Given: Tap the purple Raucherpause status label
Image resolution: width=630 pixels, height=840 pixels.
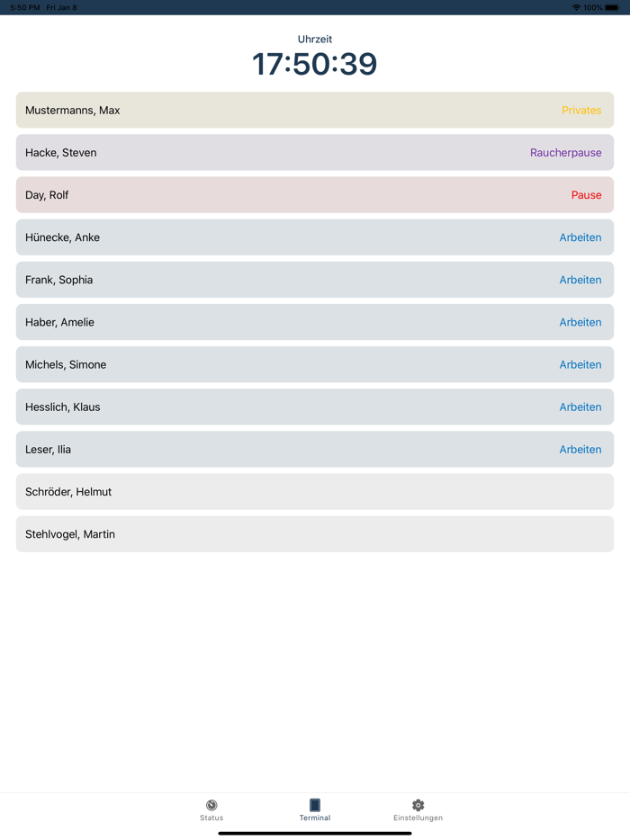Looking at the screenshot, I should click(565, 153).
